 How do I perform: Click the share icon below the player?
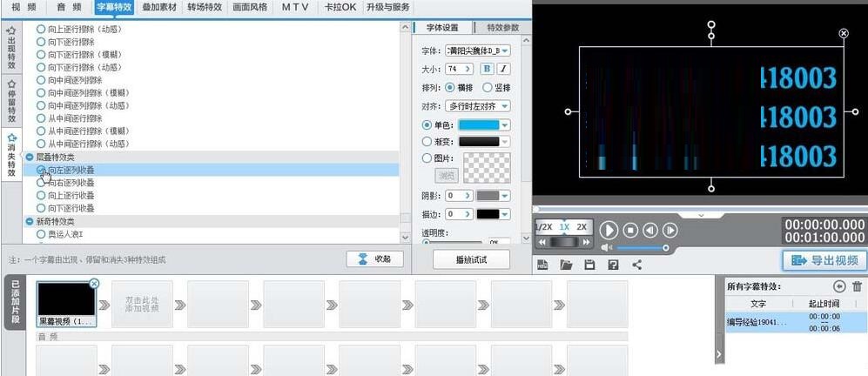(636, 265)
